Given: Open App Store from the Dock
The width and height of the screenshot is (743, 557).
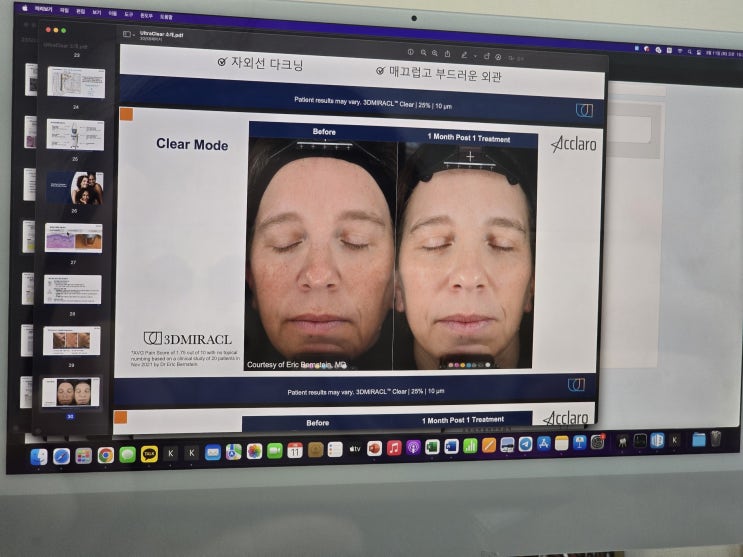Looking at the screenshot, I should tap(544, 444).
